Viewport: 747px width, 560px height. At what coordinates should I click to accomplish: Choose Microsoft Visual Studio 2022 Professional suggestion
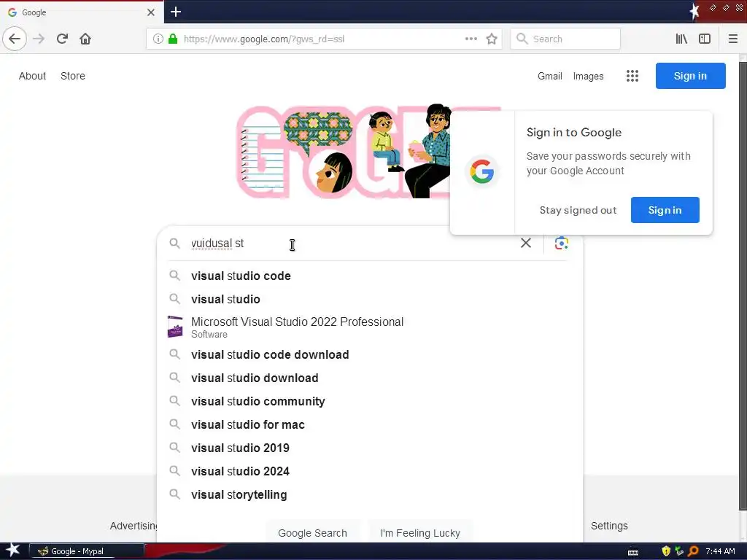[370, 327]
